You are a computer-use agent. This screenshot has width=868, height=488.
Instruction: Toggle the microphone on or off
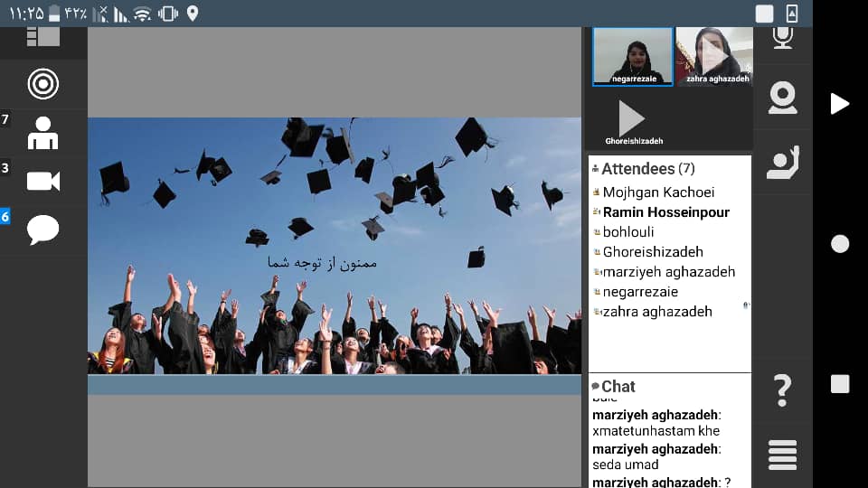(x=782, y=37)
